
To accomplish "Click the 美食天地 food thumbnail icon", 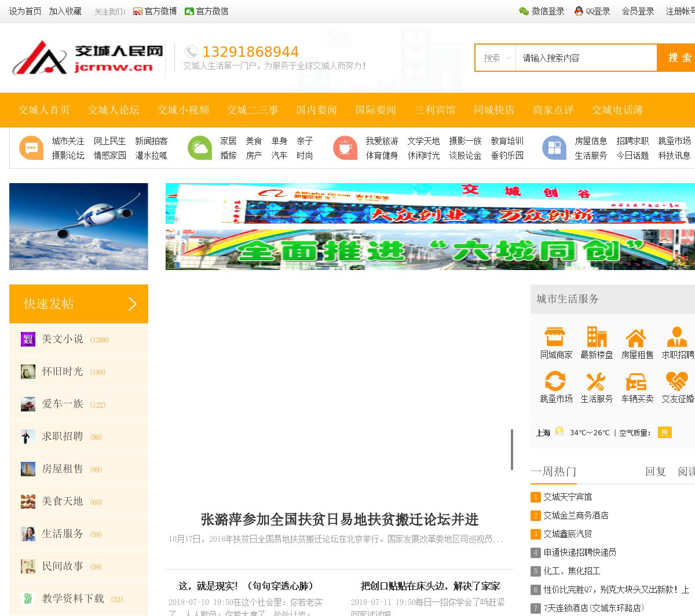I will [28, 501].
